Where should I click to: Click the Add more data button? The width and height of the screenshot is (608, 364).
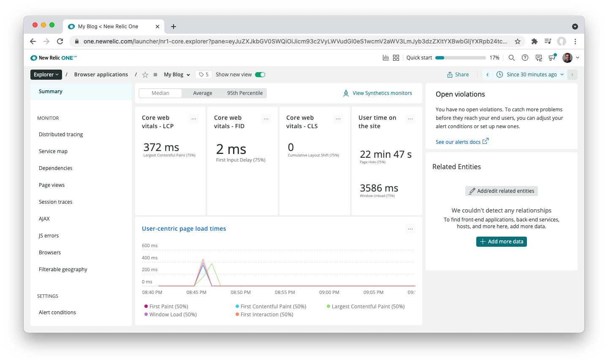pyautogui.click(x=501, y=242)
